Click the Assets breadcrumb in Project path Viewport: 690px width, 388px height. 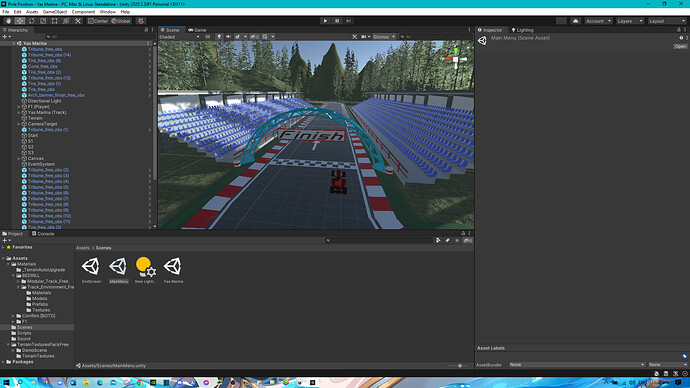[82, 248]
